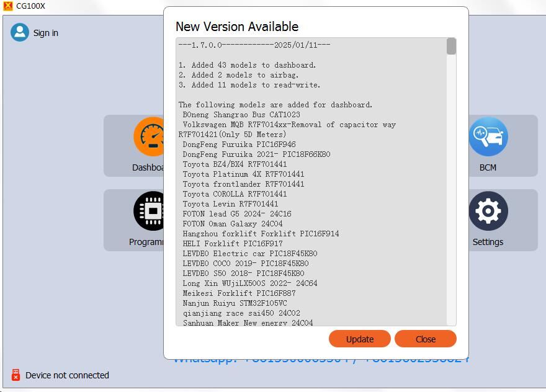Screen dimensions: 546x392
Task: Open the BCM car diagnostic icon
Action: [x=488, y=136]
